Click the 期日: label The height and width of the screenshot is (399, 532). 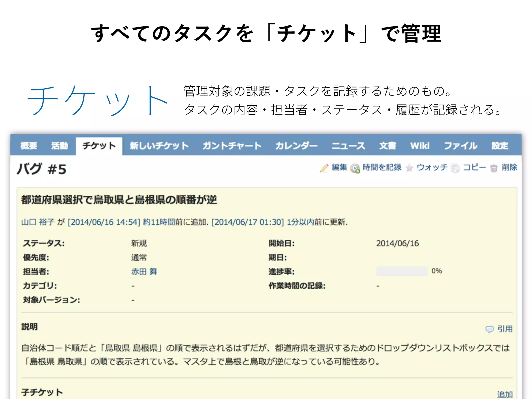click(278, 258)
